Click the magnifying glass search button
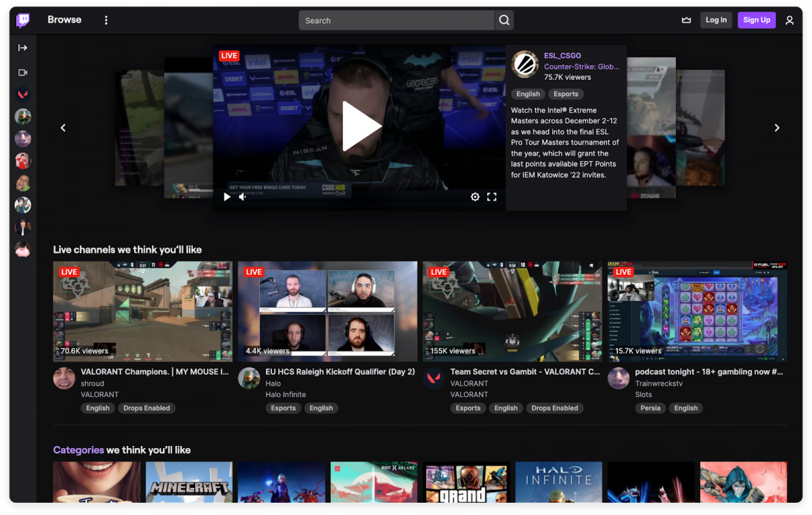 point(504,20)
